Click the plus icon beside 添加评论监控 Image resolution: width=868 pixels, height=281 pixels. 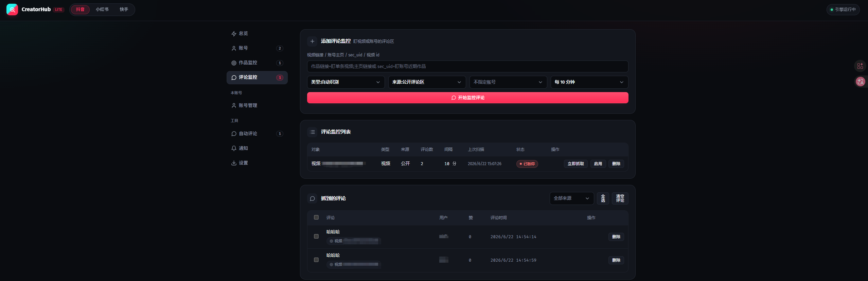[x=312, y=41]
